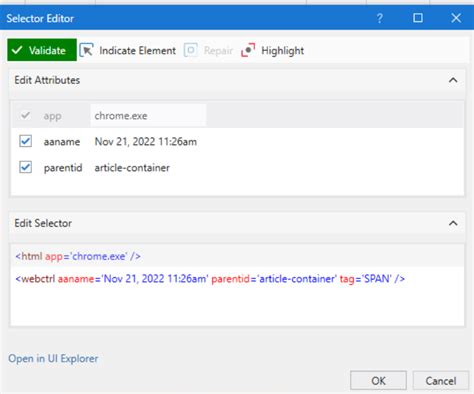
Task: Click the Edit Attributes header text
Action: coord(47,80)
